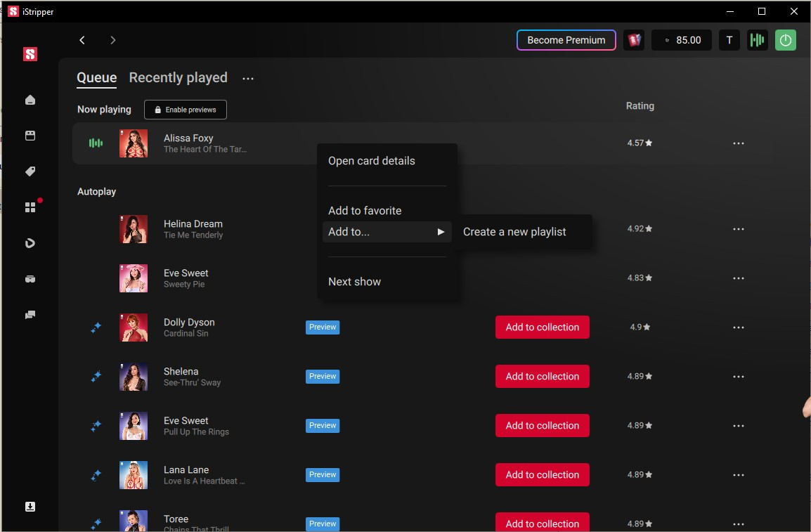This screenshot has height=532, width=811.
Task: Open the three-dot menu next to Recently played
Action: 248,79
